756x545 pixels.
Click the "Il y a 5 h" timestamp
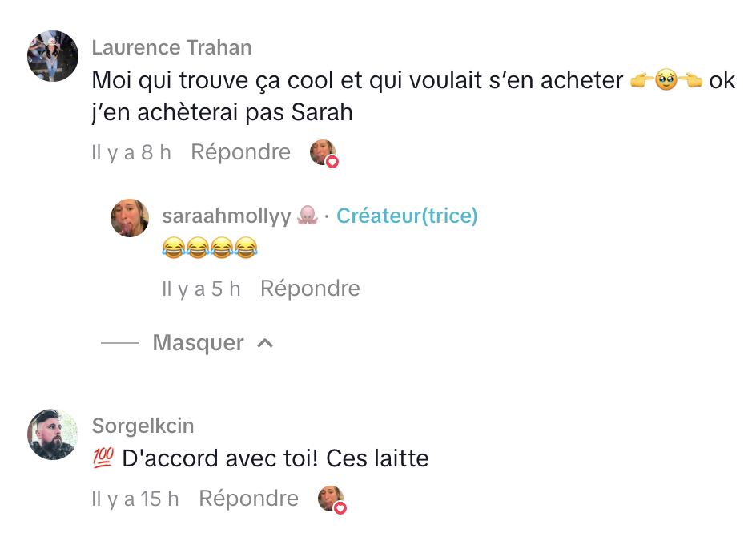201,289
